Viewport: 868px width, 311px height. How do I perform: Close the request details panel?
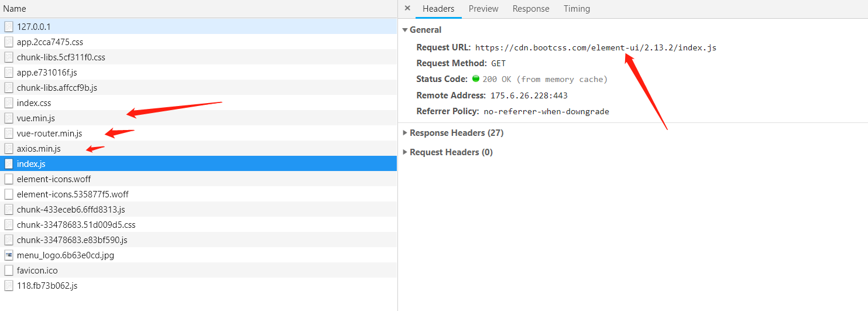tap(407, 8)
